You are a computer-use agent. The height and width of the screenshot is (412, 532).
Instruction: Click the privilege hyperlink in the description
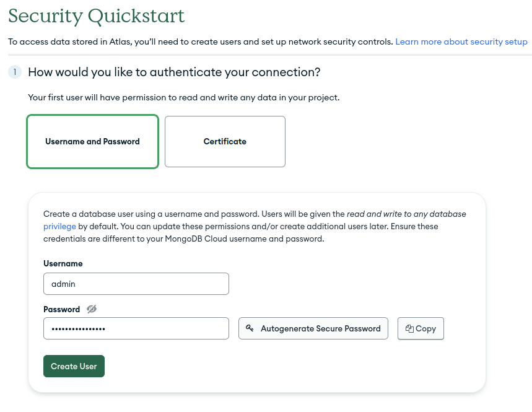pyautogui.click(x=59, y=226)
